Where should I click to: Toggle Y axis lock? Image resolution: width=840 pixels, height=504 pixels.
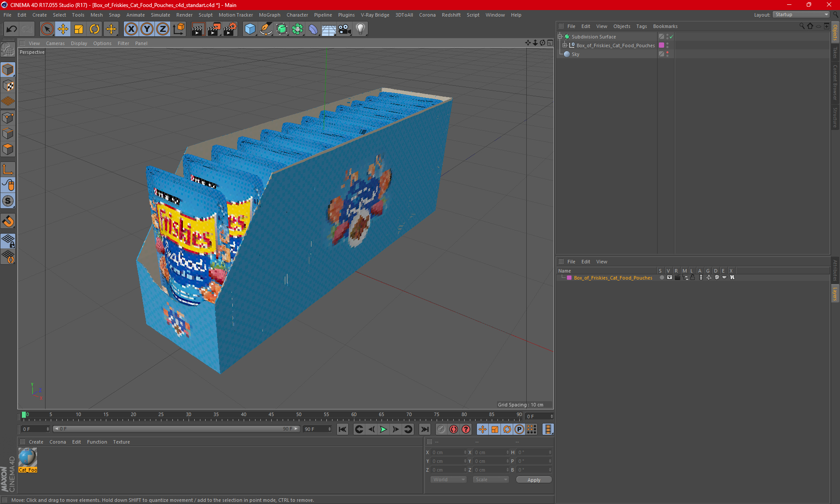click(x=147, y=29)
